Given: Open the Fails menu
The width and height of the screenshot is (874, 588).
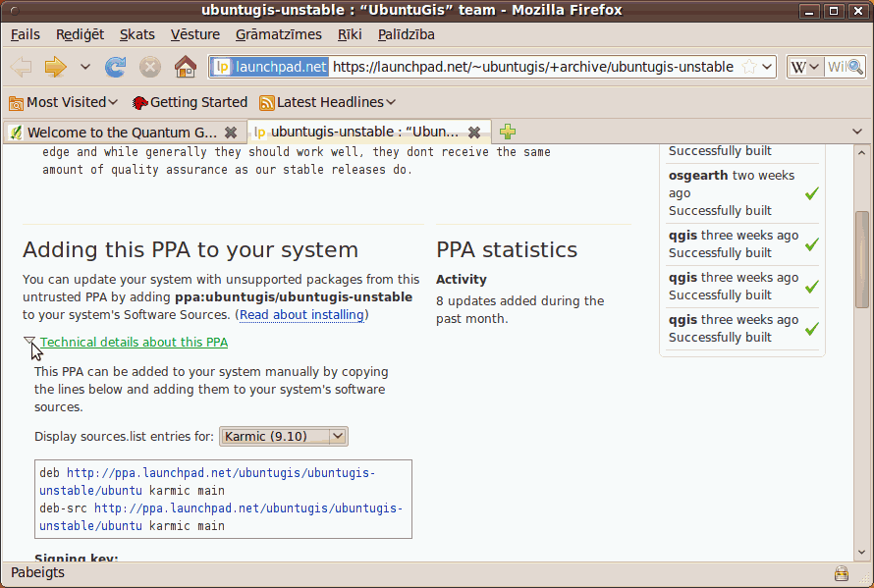Looking at the screenshot, I should pos(26,34).
